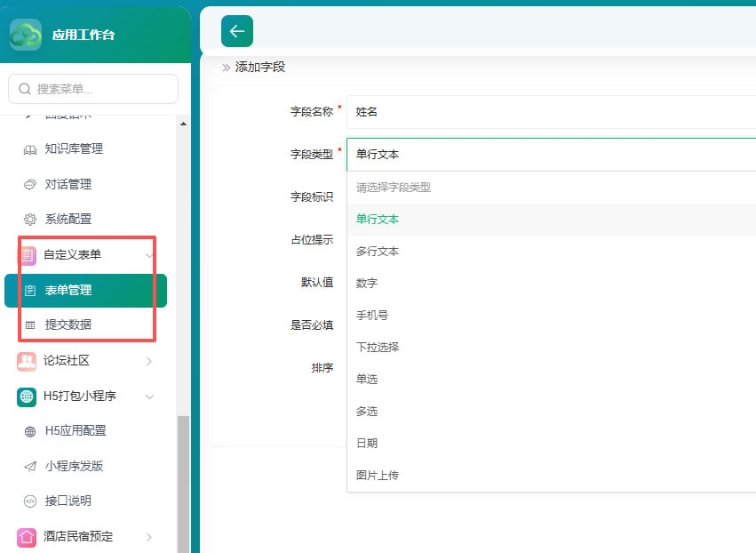
Task: Open the 字段类型 dropdown field
Action: point(551,155)
